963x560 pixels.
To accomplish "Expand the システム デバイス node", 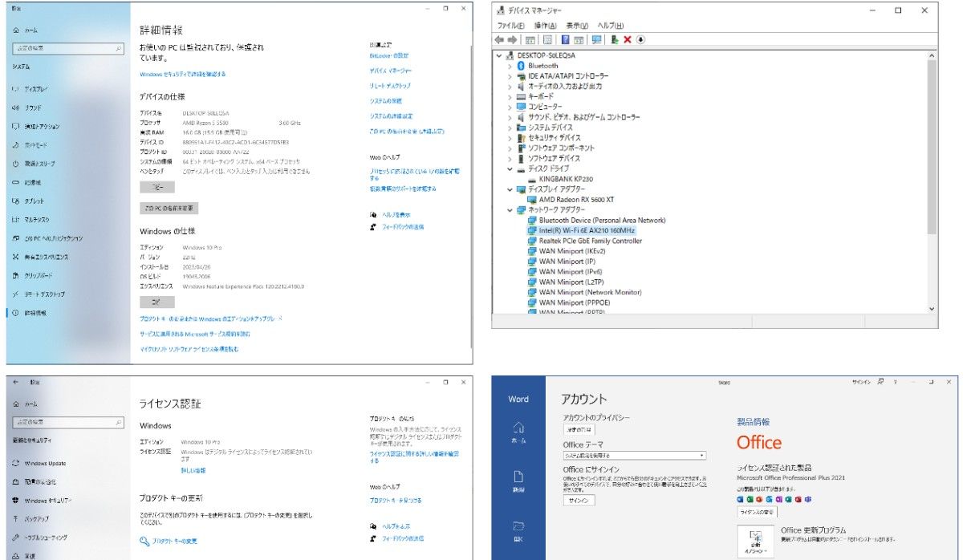I will 510,128.
